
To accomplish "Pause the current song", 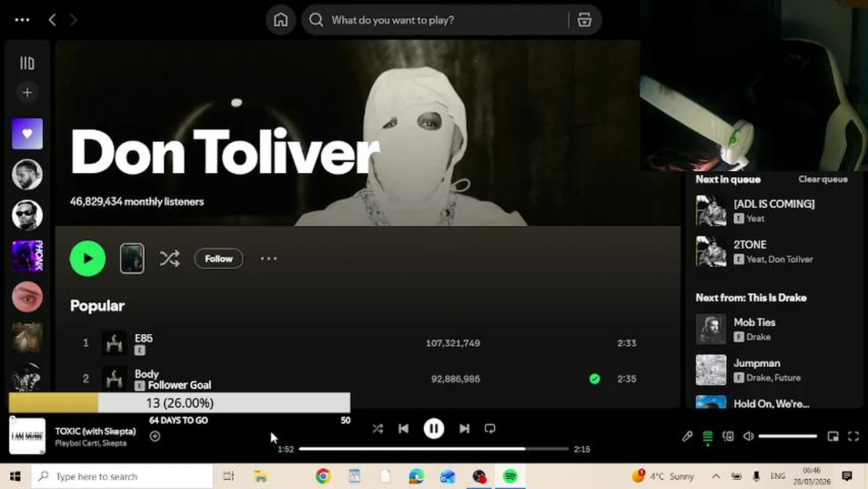I will pos(434,429).
